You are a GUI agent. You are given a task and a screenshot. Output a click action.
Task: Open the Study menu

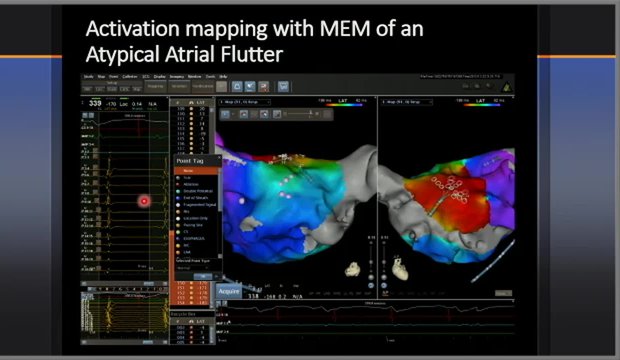pos(88,76)
